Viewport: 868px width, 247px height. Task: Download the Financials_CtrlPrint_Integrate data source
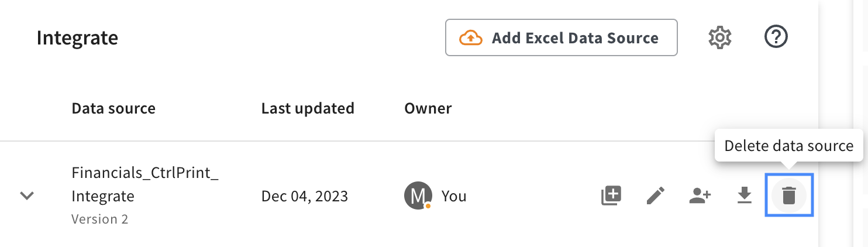tap(743, 195)
